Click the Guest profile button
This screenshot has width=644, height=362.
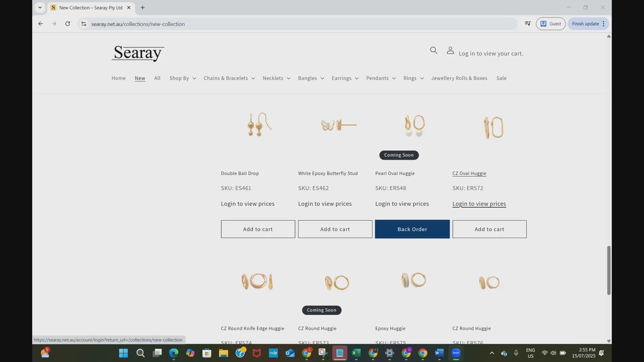(550, 23)
